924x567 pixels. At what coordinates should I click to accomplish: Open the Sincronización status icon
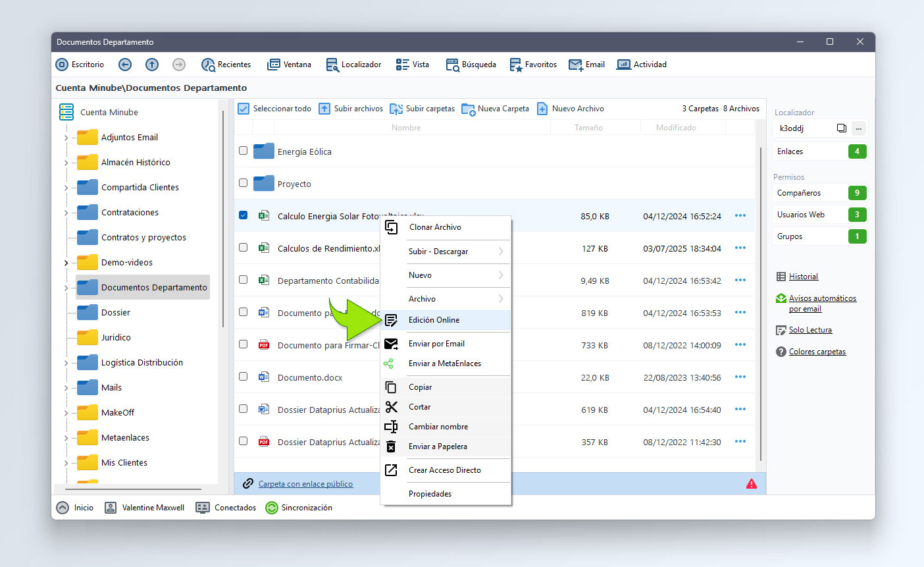coord(272,508)
